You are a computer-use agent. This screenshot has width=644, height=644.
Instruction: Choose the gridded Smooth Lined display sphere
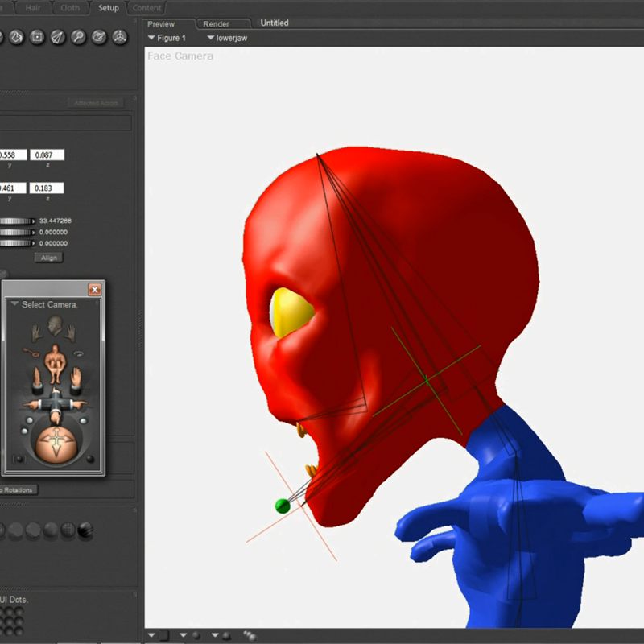coord(68,530)
